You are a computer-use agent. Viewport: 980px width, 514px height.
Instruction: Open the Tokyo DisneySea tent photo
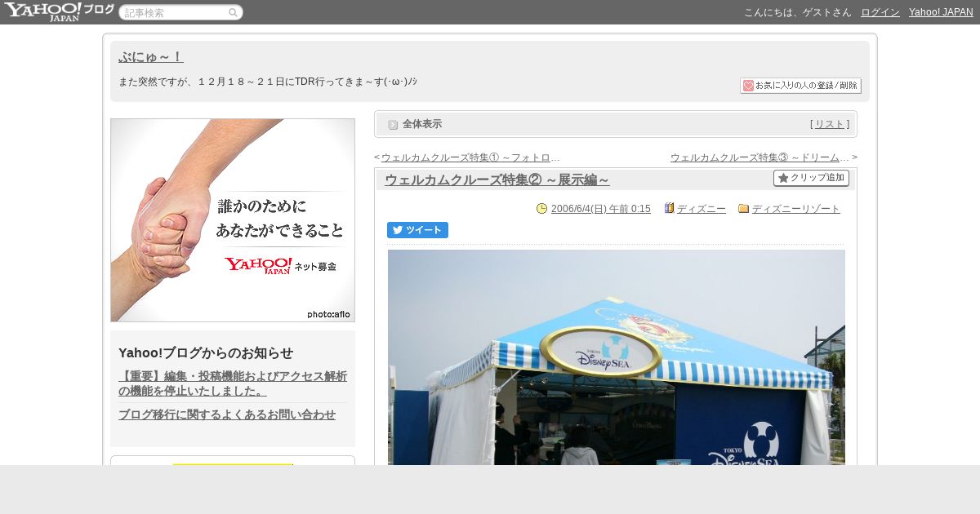[x=617, y=357]
